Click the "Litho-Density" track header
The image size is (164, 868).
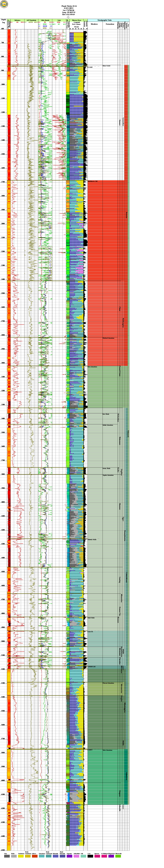(45, 20)
